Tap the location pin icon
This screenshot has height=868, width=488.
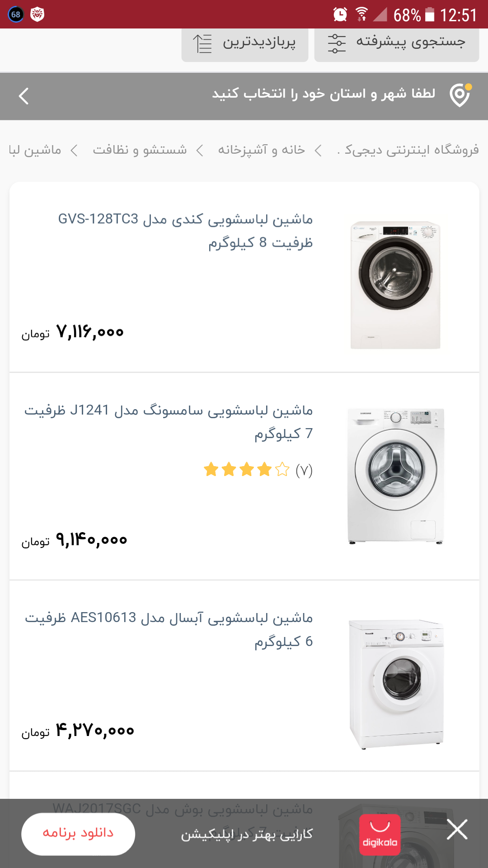(x=460, y=95)
